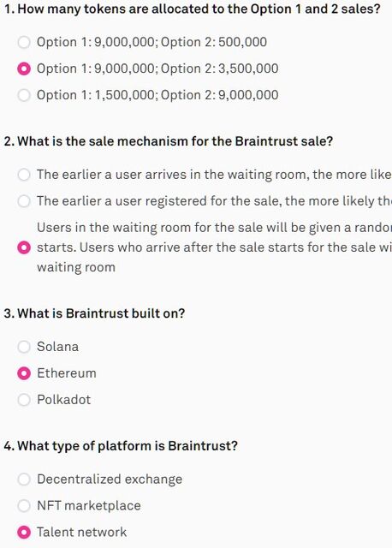Pick the Polkadot option
The height and width of the screenshot is (548, 392).
pos(24,400)
